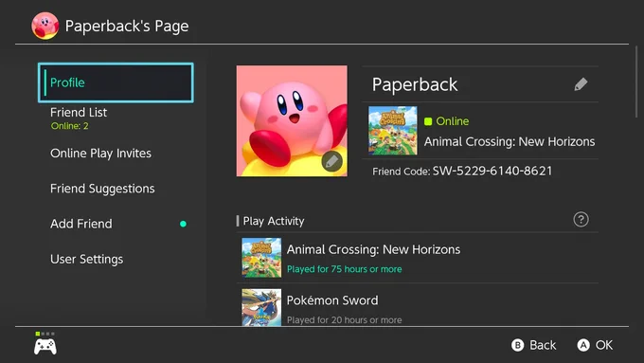Image resolution: width=644 pixels, height=363 pixels.
Task: Click the controller icon in the footer
Action: pyautogui.click(x=45, y=347)
